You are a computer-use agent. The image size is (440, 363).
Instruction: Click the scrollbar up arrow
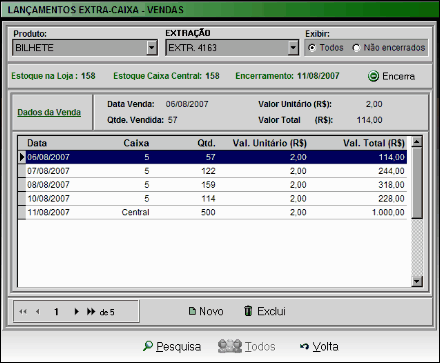417,142
